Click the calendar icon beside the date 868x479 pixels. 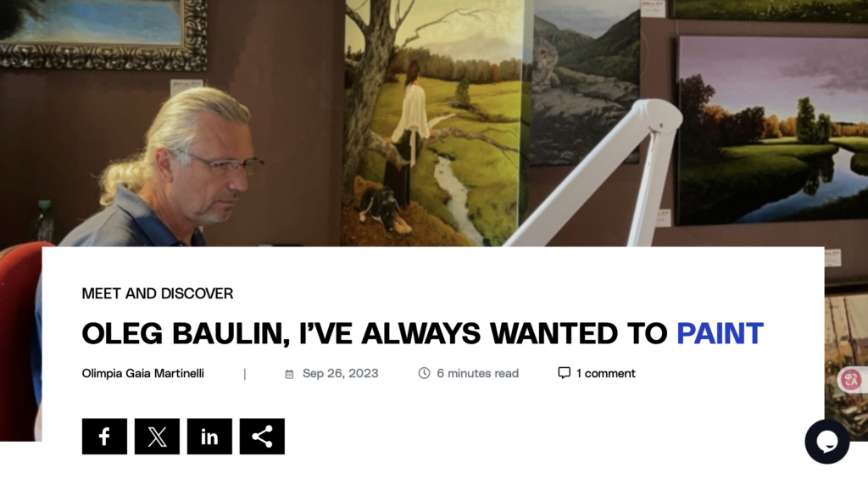point(289,375)
